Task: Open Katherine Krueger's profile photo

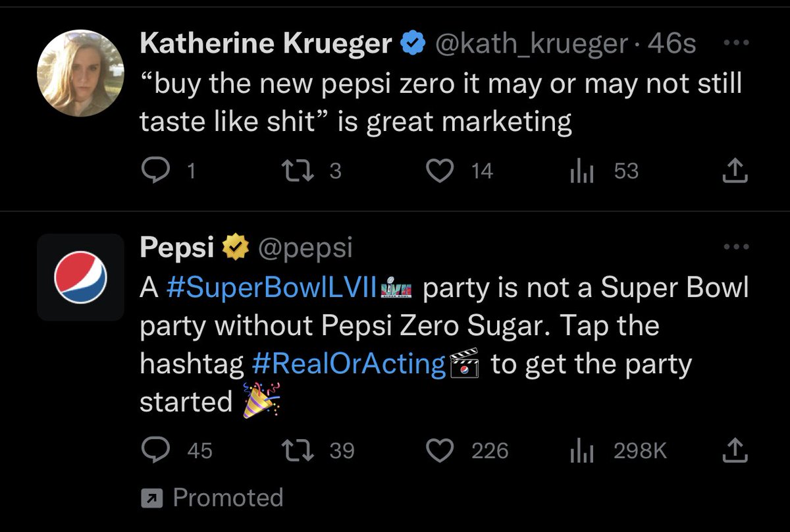Action: coord(81,73)
